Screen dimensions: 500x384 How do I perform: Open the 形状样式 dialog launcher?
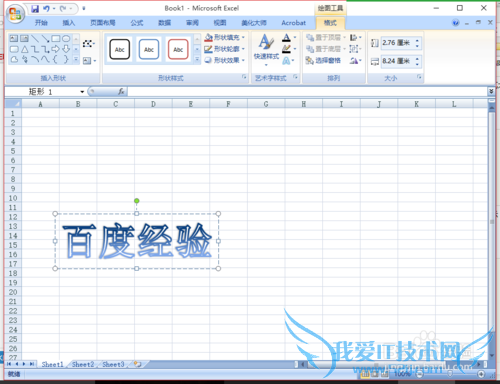[x=244, y=77]
